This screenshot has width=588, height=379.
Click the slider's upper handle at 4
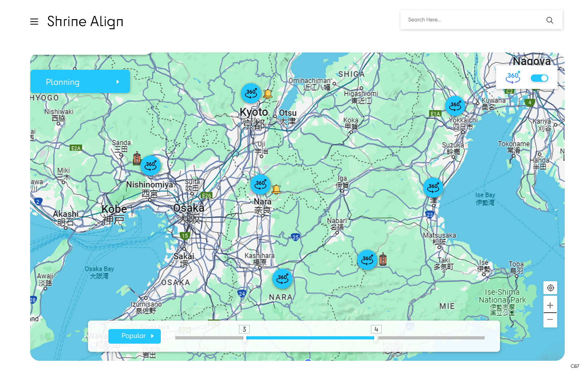pyautogui.click(x=376, y=338)
